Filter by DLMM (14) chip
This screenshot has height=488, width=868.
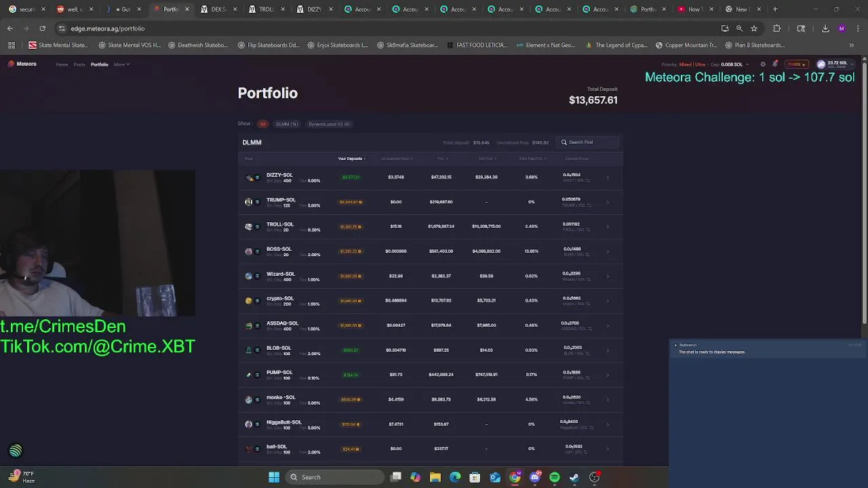pyautogui.click(x=287, y=124)
